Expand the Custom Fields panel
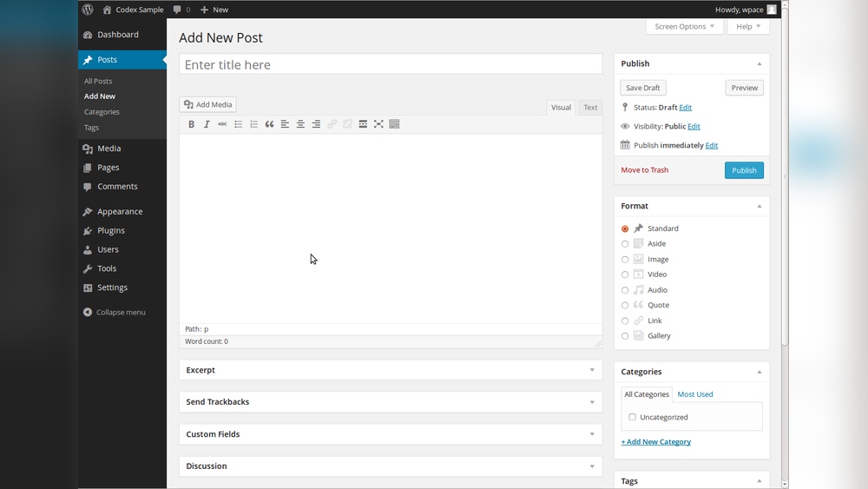868x489 pixels. coord(592,434)
